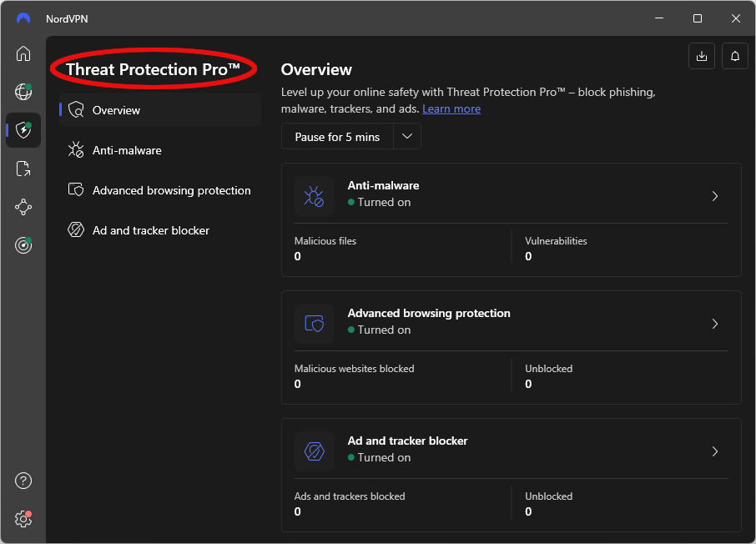
Task: Open the Dark Web Monitor target icon
Action: pyautogui.click(x=23, y=245)
